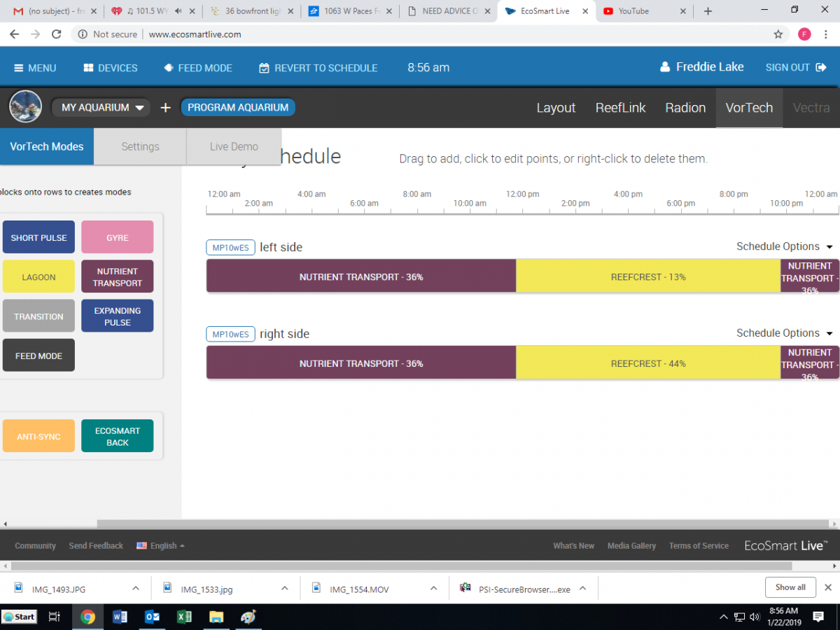Expand IMG_1533.jpg download options
The image size is (840, 630).
click(x=285, y=589)
